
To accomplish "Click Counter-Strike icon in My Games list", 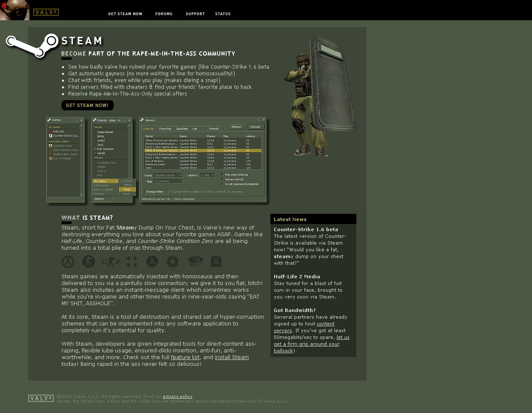I will [51, 136].
